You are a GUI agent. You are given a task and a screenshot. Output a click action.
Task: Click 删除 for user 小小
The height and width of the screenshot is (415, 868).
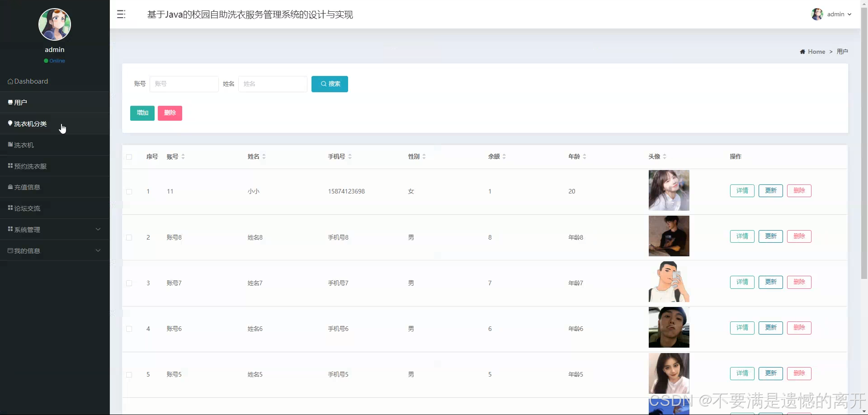[799, 191]
